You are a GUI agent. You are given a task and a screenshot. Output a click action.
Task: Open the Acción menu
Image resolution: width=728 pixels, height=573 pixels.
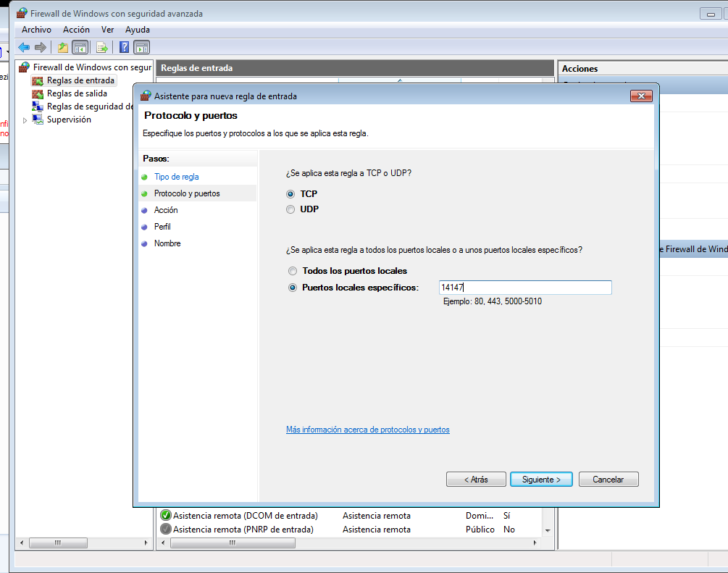pyautogui.click(x=76, y=30)
